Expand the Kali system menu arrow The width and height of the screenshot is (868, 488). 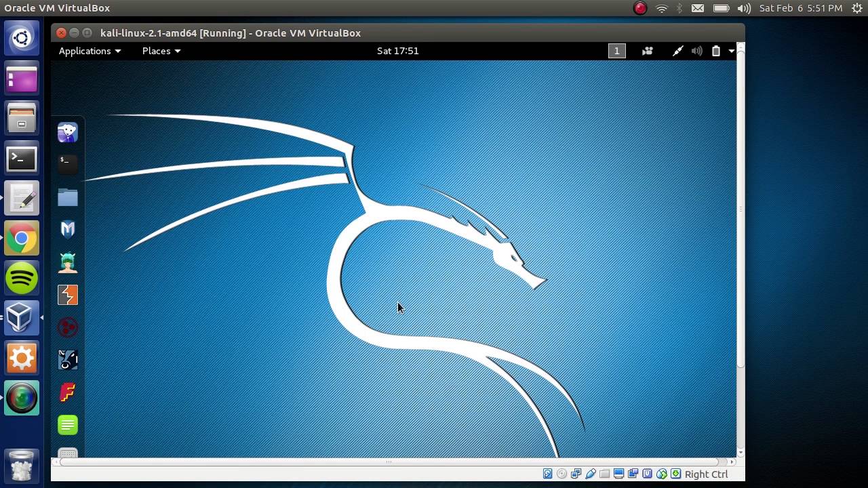tap(731, 51)
